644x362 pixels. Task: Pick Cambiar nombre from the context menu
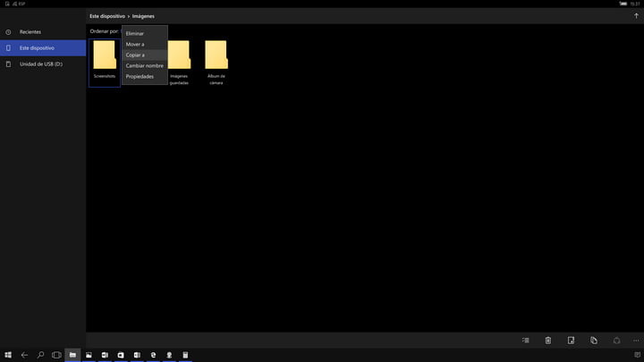point(144,65)
